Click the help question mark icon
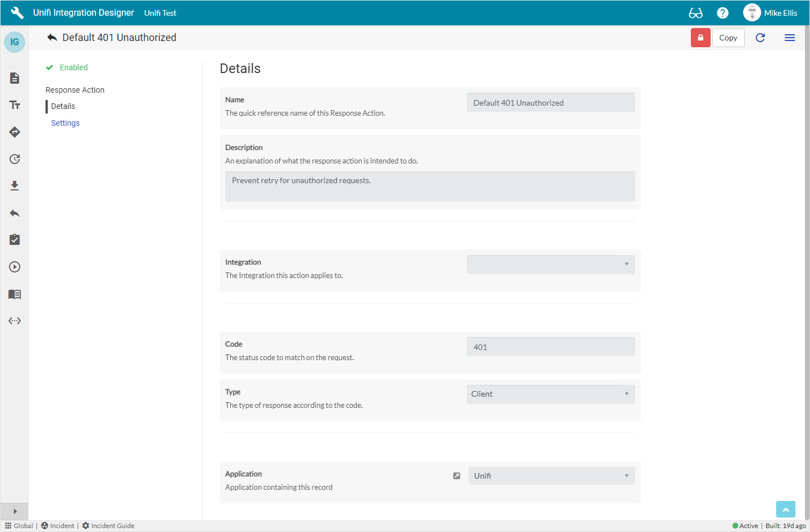Screen dimensions: 810x532 722,13
